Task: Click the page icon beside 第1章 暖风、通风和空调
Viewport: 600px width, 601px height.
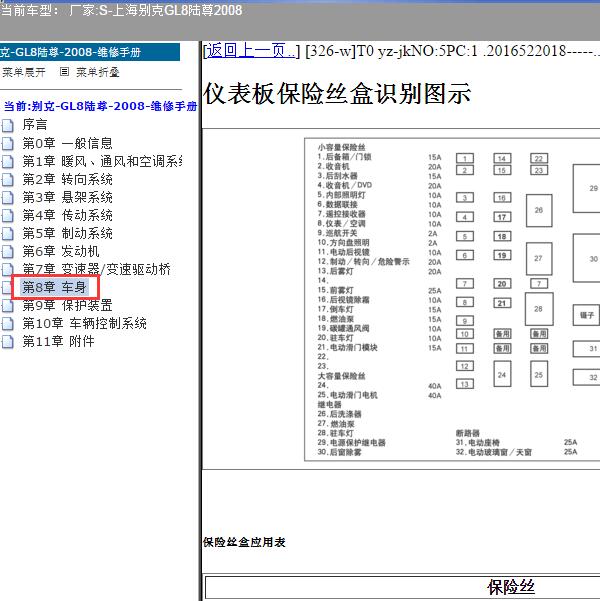Action: tap(7, 161)
